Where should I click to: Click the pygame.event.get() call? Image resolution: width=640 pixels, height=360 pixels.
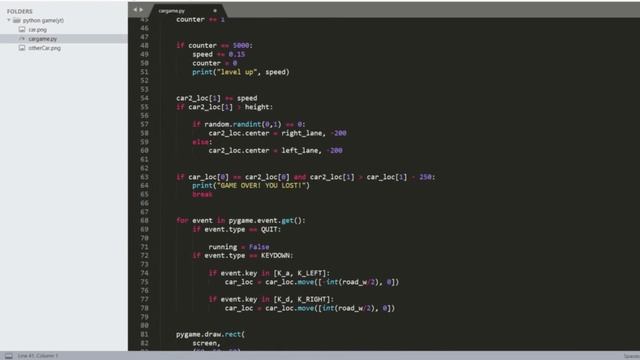(267, 221)
